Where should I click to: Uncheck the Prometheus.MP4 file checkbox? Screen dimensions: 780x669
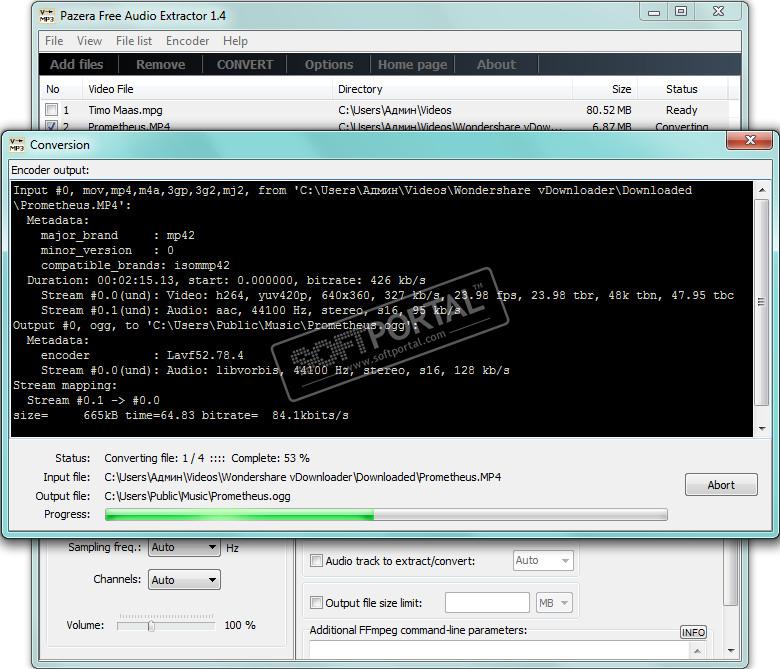[51, 125]
